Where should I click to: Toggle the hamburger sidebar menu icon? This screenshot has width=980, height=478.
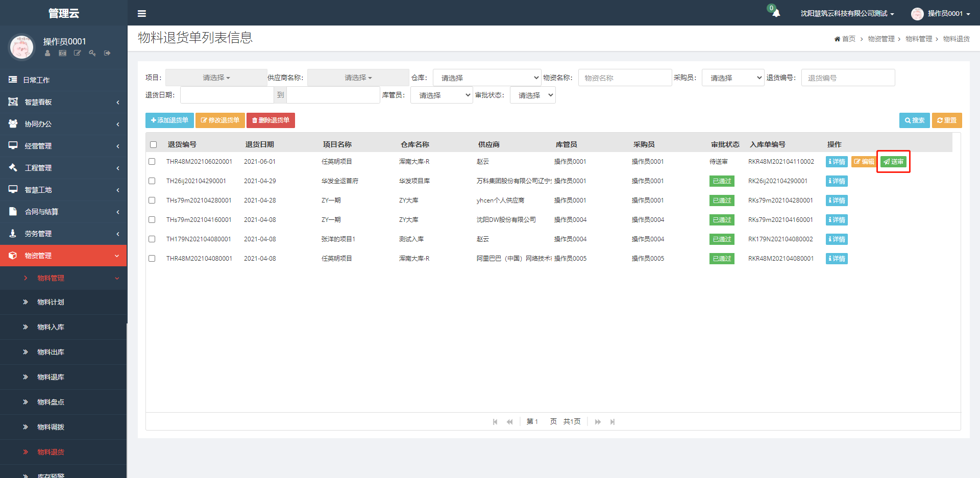[x=142, y=13]
